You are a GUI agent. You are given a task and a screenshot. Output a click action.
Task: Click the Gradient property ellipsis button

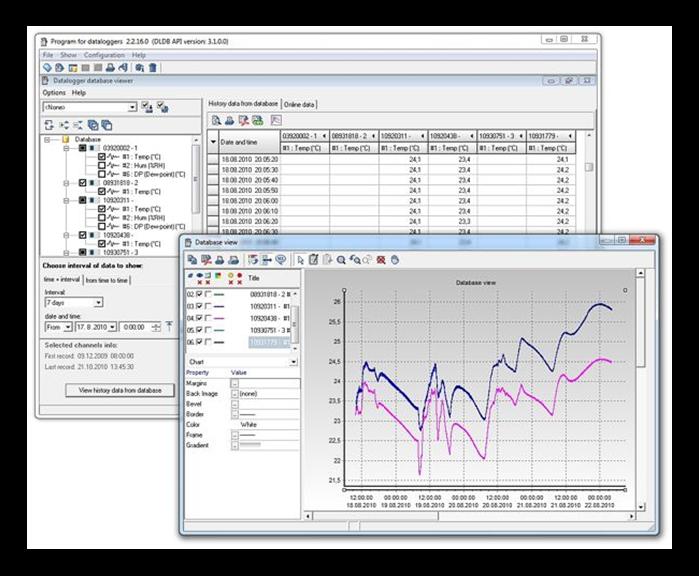(234, 445)
